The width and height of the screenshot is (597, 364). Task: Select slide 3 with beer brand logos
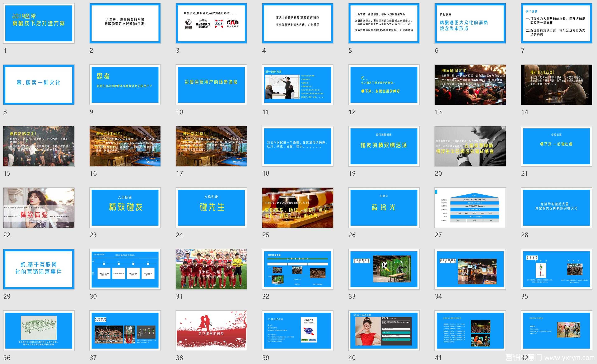click(211, 23)
